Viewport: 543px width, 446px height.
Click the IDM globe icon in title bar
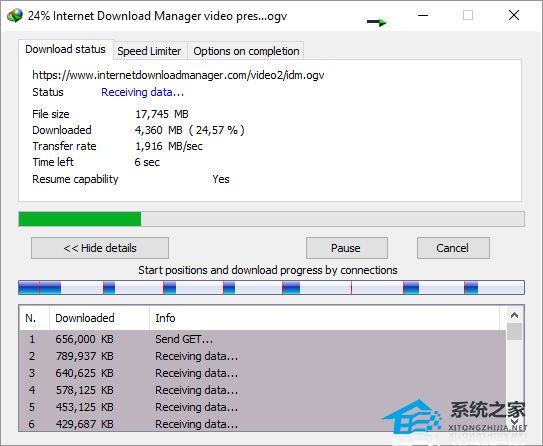pos(15,16)
